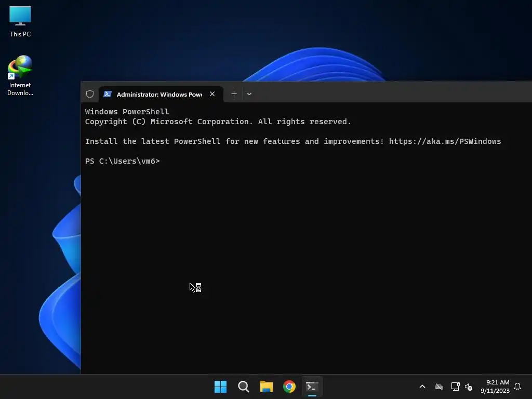
Task: Select the Administrator: Windows PowerShell tab
Action: 161,94
